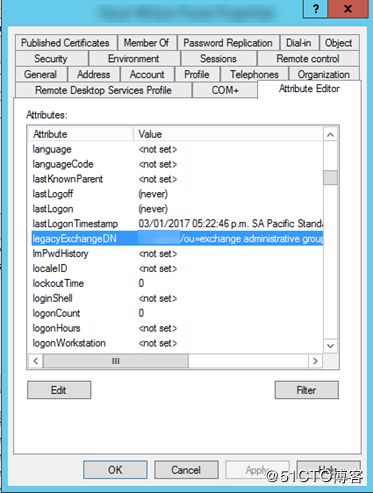
Task: Open the Filter button menu
Action: click(307, 390)
